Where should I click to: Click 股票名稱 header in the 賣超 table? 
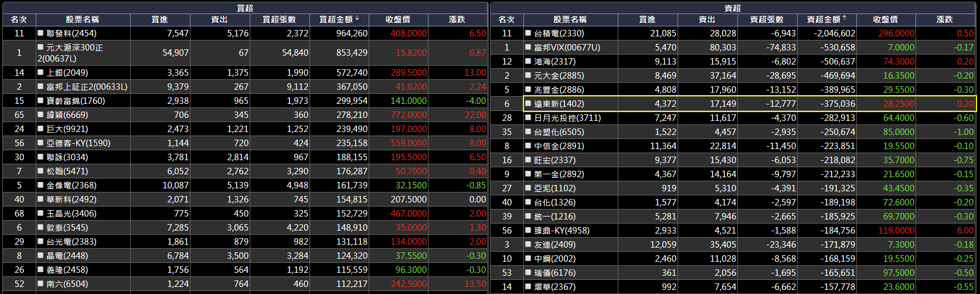click(570, 19)
